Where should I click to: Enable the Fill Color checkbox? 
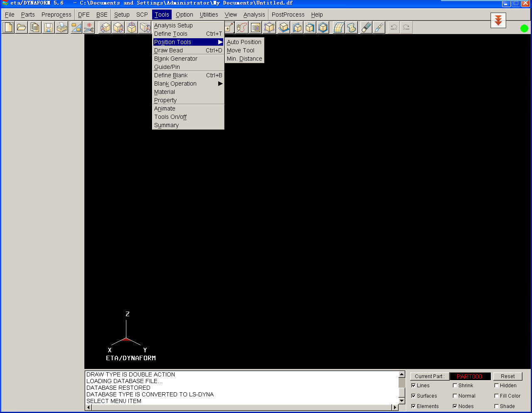coord(496,396)
